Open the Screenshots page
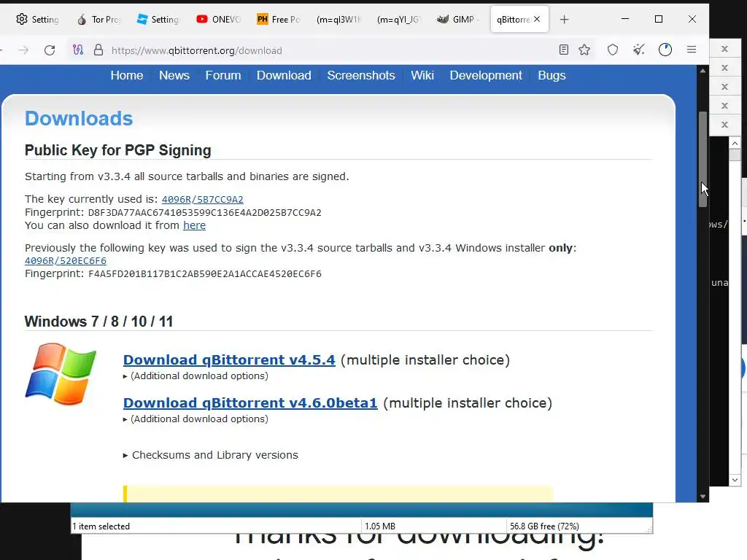Viewport: 747px width, 560px height. coord(361,75)
